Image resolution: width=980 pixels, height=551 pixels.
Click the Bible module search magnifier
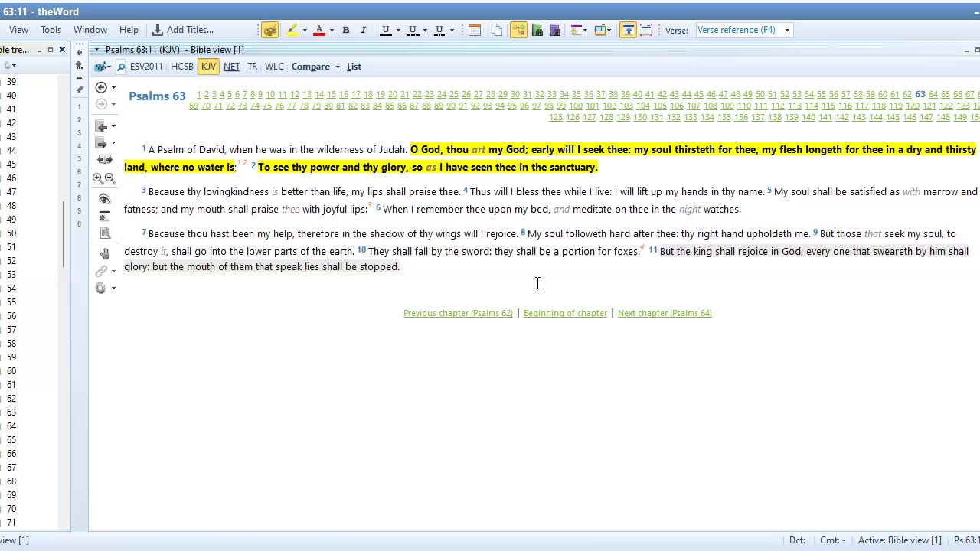click(x=121, y=67)
